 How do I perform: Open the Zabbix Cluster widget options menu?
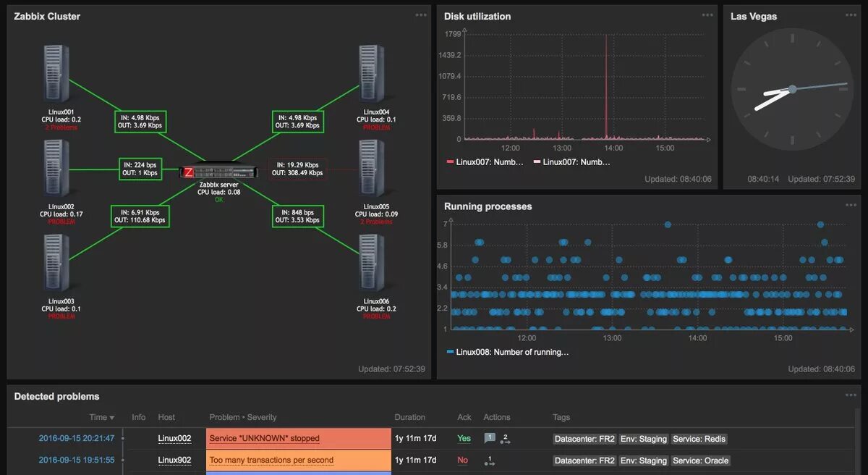(x=421, y=15)
